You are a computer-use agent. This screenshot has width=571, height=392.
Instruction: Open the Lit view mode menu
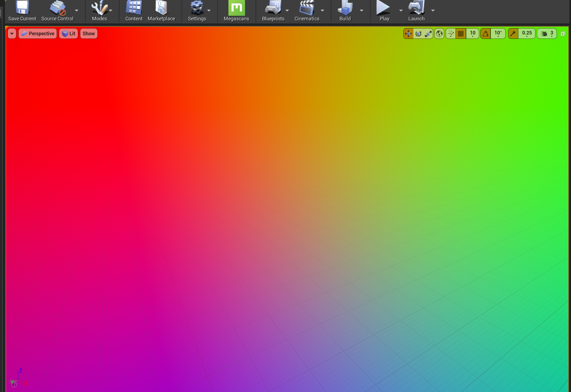point(69,34)
